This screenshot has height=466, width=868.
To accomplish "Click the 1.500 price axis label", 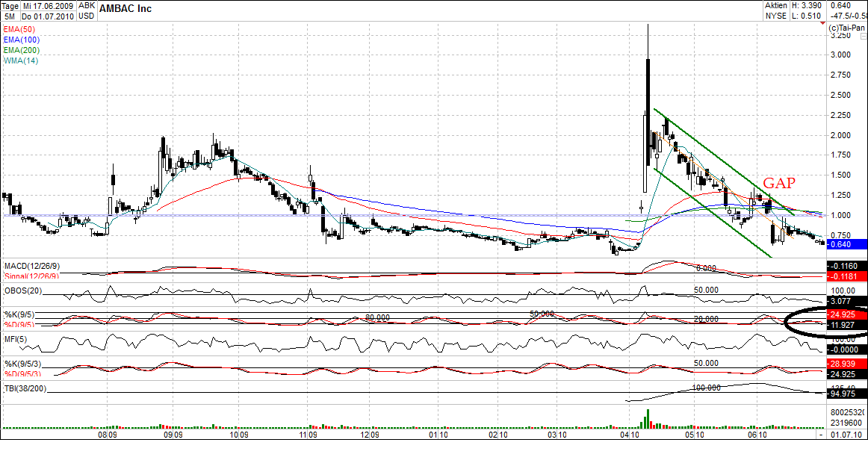I will (840, 175).
